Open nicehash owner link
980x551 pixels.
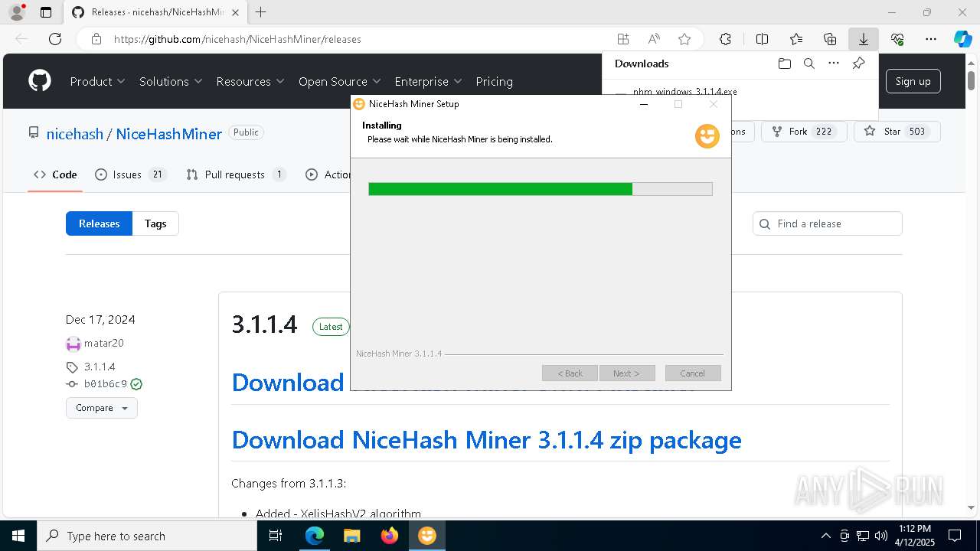click(x=74, y=134)
